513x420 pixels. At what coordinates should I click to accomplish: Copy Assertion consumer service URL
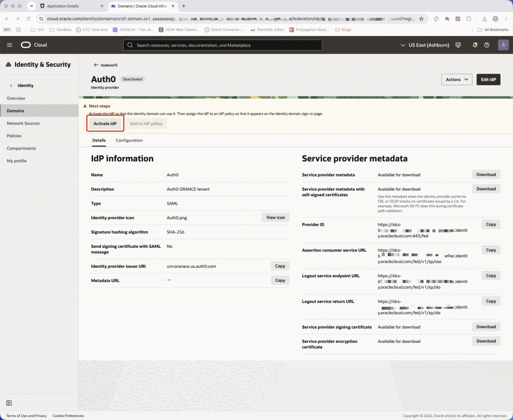pos(491,250)
